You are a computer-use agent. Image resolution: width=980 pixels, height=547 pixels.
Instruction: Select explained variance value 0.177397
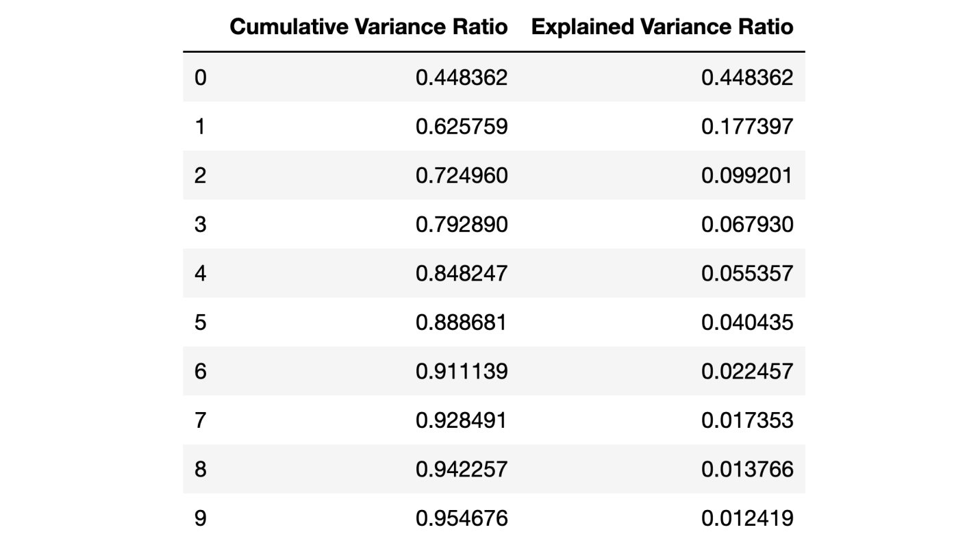tap(747, 127)
